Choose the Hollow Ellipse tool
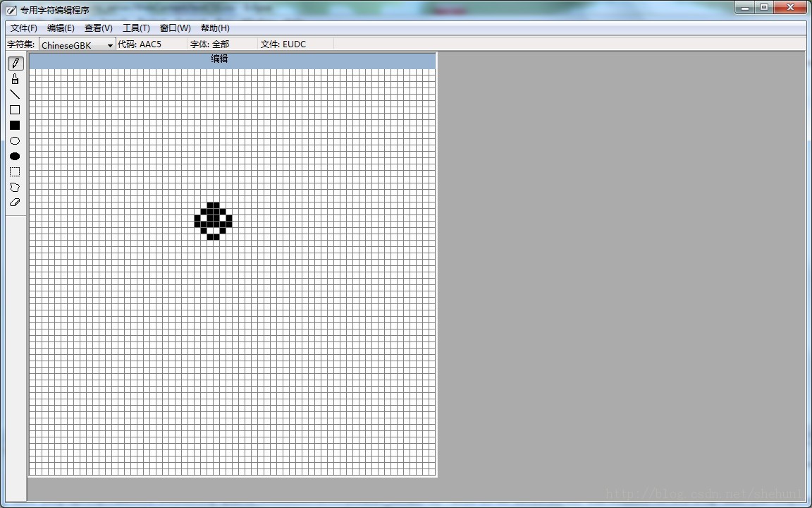The image size is (812, 508). [x=15, y=141]
